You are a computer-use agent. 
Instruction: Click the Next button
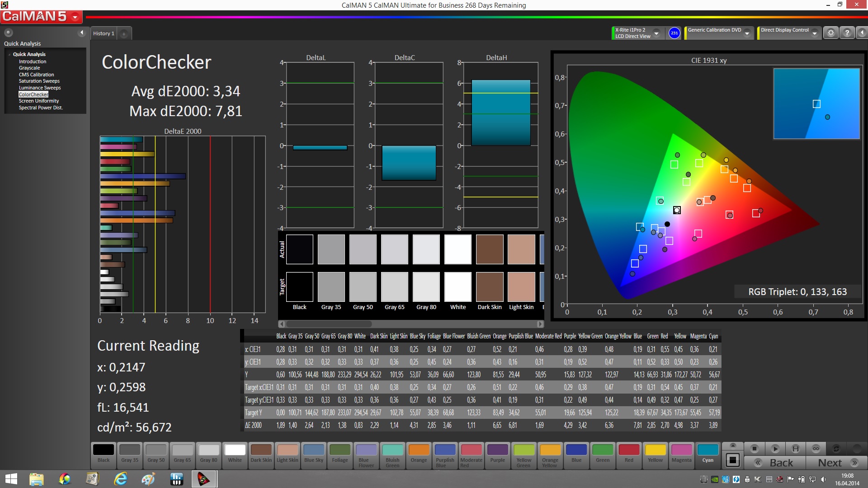tap(836, 463)
